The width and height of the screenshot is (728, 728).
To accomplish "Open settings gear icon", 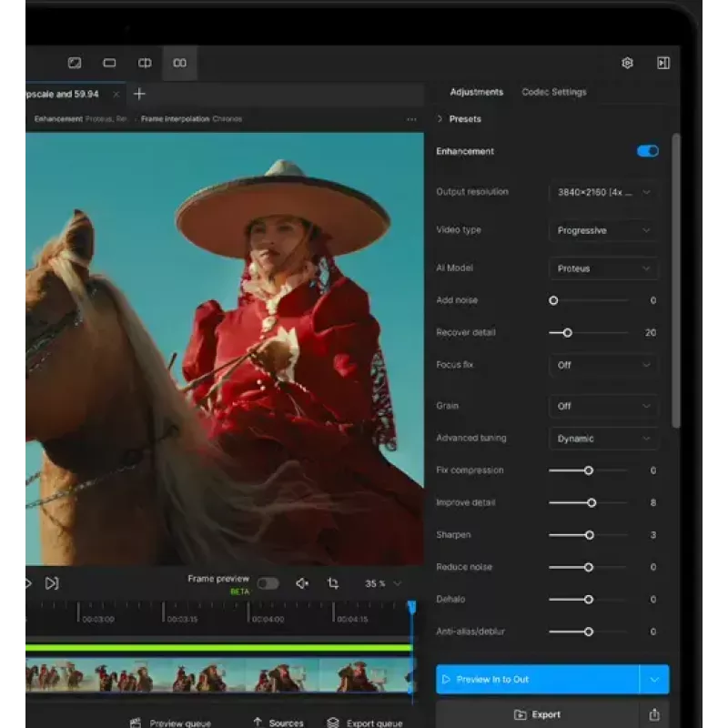I will pyautogui.click(x=627, y=63).
